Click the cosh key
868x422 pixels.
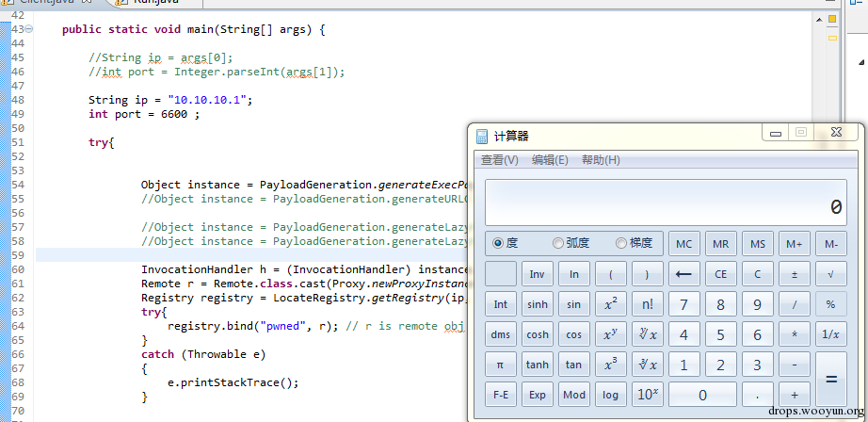(537, 334)
